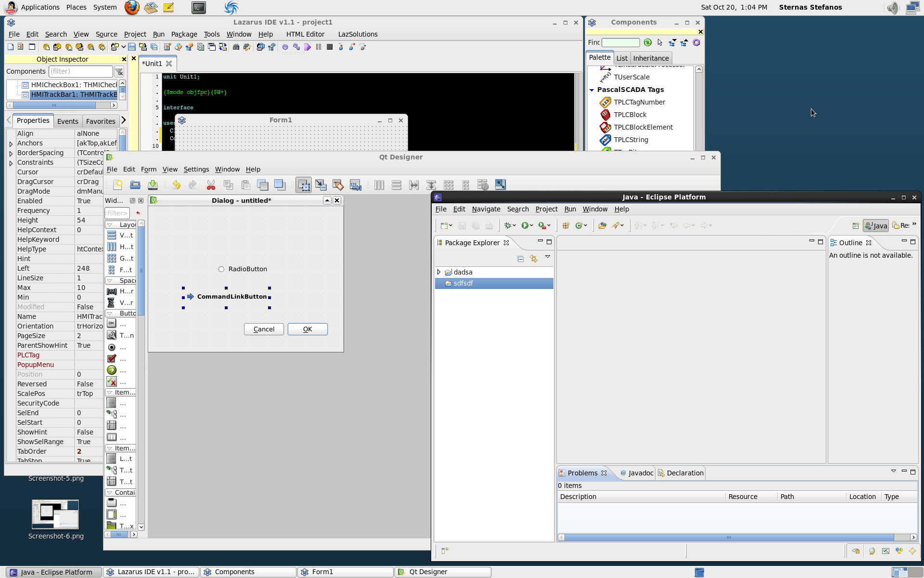This screenshot has height=578, width=924.
Task: Expand BorderSpacing property in Object Inspector
Action: 11,153
